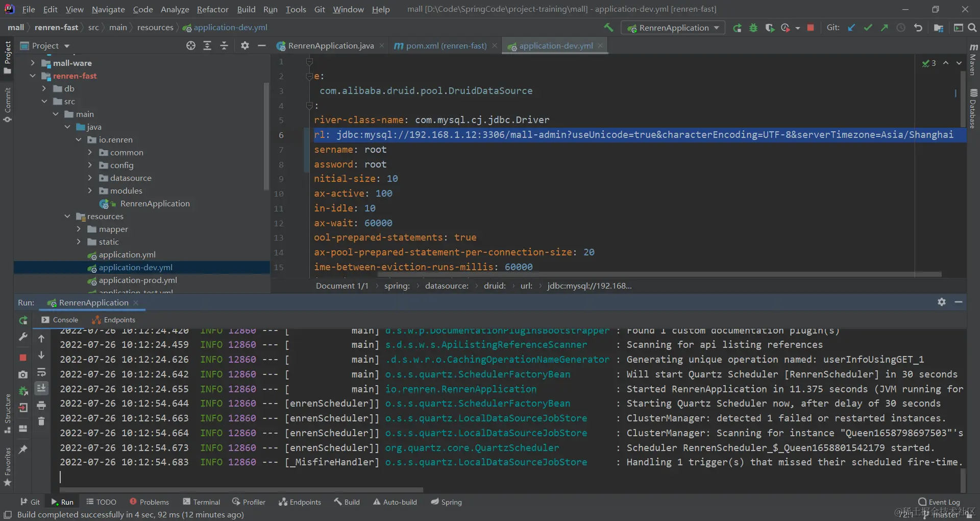The width and height of the screenshot is (980, 521).
Task: Rerun RenrenApplication from the main toolbar
Action: pyautogui.click(x=737, y=28)
